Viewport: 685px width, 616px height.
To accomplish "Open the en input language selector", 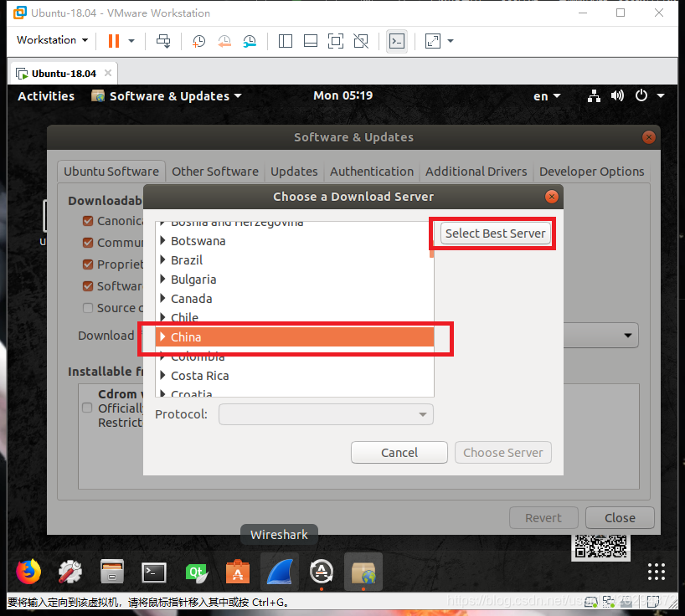I will 547,96.
